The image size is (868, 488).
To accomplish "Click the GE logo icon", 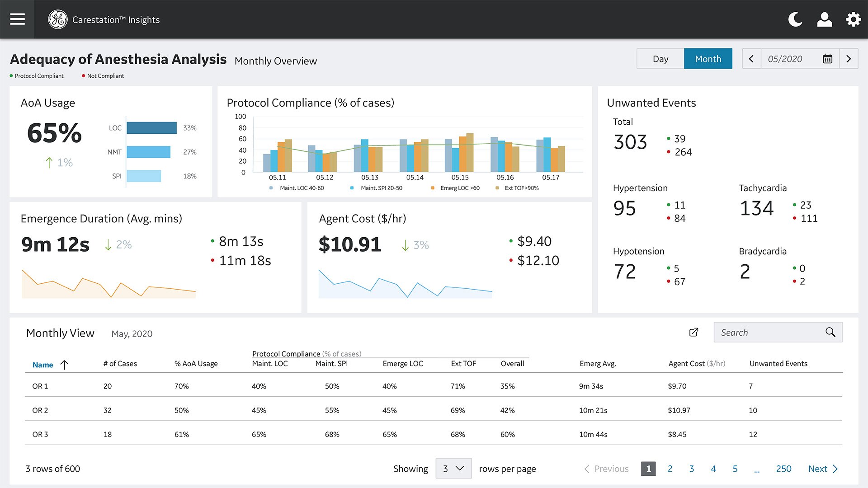I will click(58, 19).
